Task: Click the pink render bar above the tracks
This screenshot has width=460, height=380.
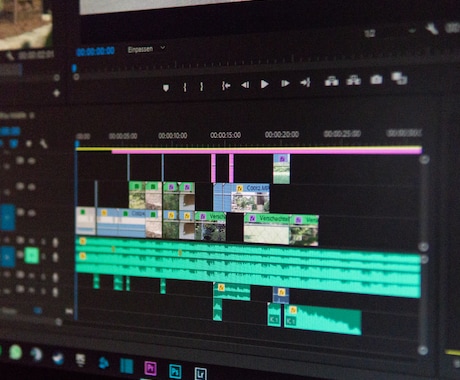Action: [267, 151]
